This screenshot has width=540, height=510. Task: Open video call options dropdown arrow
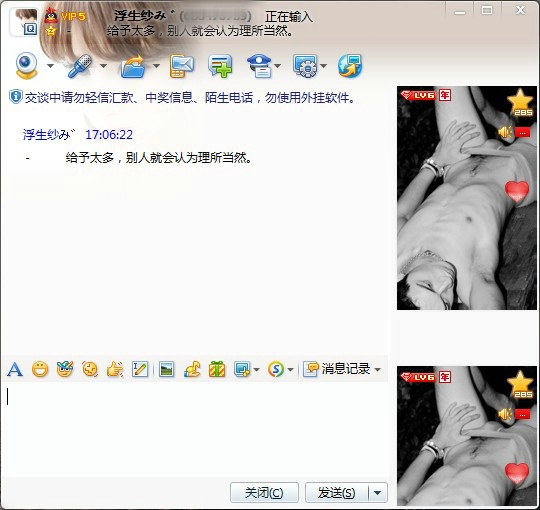point(50,66)
